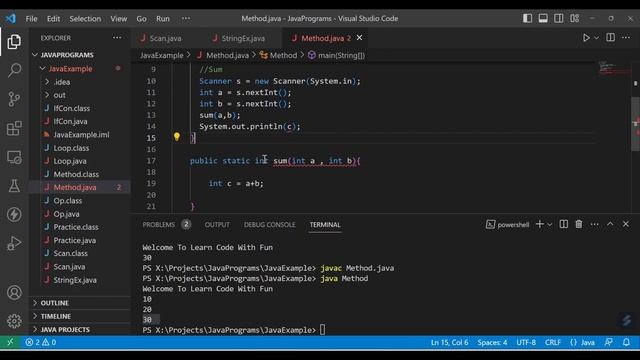The height and width of the screenshot is (360, 640).
Task: Create a new terminal with plus icon
Action: point(540,224)
